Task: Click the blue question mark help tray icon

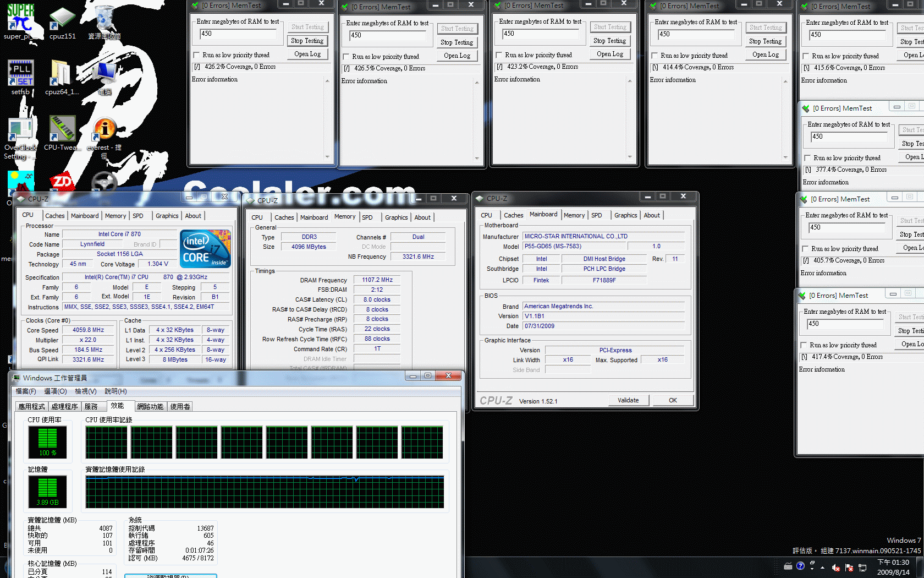Action: click(x=800, y=566)
